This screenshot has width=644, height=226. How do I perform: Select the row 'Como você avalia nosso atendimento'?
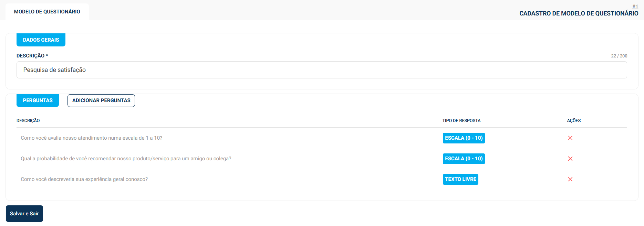91,138
